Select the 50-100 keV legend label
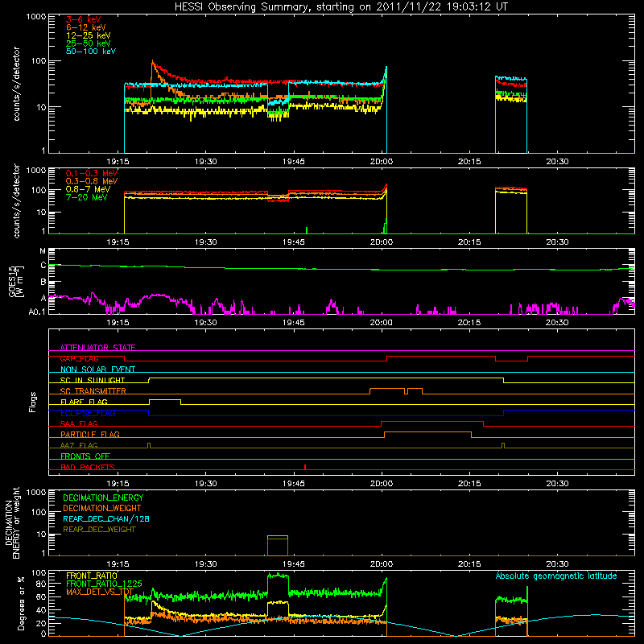This screenshot has height=644, width=644. click(x=91, y=52)
